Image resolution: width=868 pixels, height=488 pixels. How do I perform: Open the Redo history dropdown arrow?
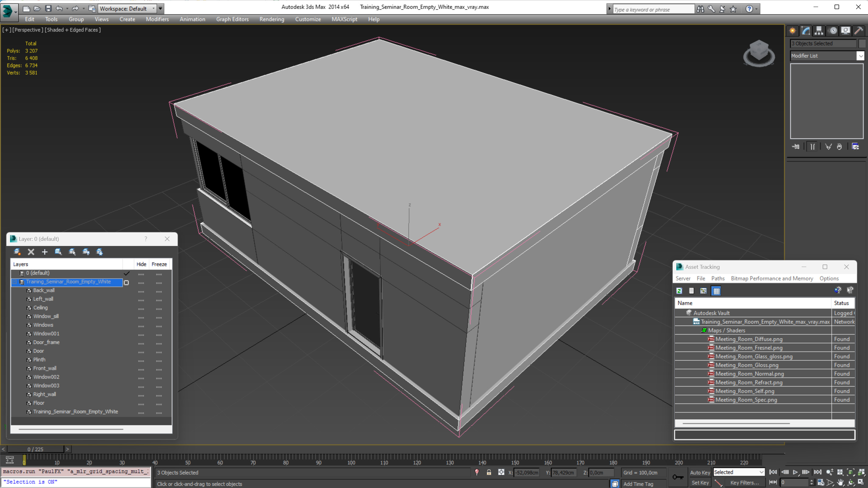83,9
